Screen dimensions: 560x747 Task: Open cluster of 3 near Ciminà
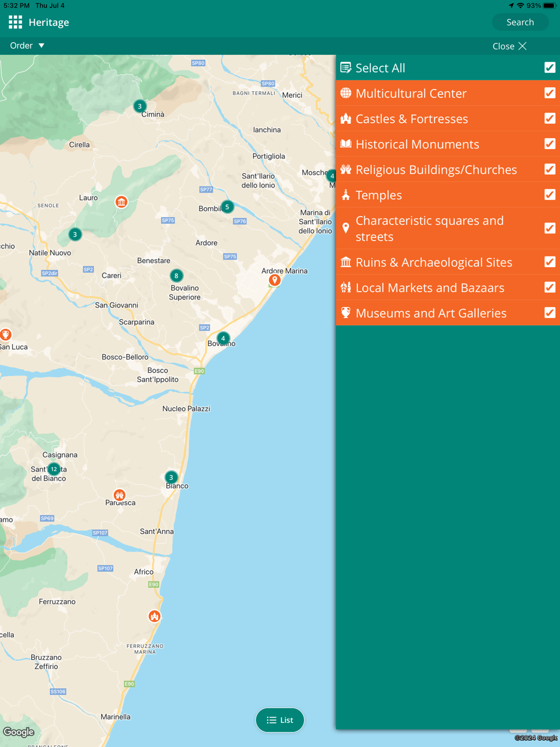[x=139, y=106]
